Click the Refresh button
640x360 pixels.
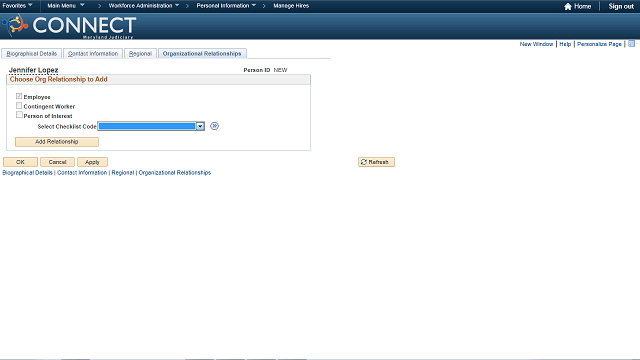pos(376,162)
